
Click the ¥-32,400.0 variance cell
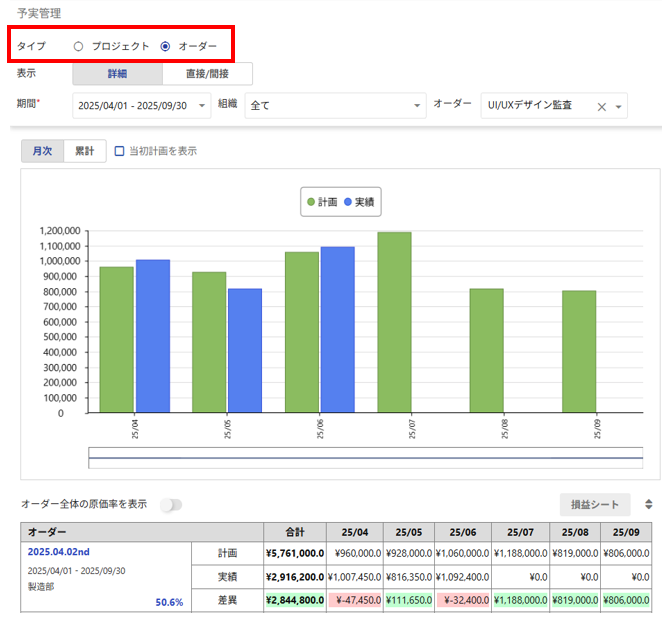[463, 600]
